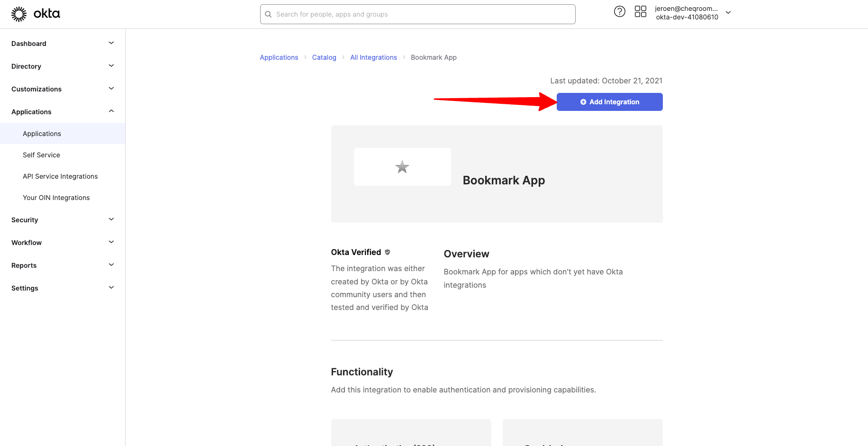868x446 pixels.
Task: Click the Okta Verified shield badge
Action: click(388, 252)
